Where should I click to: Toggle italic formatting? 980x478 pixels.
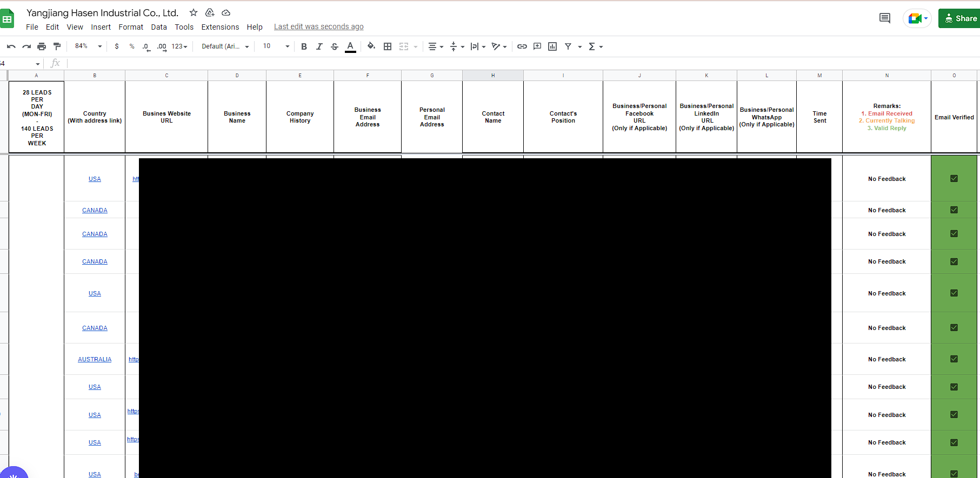pos(319,46)
